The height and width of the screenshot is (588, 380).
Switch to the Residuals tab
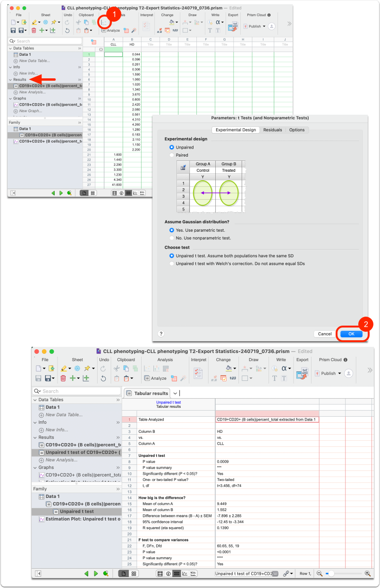272,130
